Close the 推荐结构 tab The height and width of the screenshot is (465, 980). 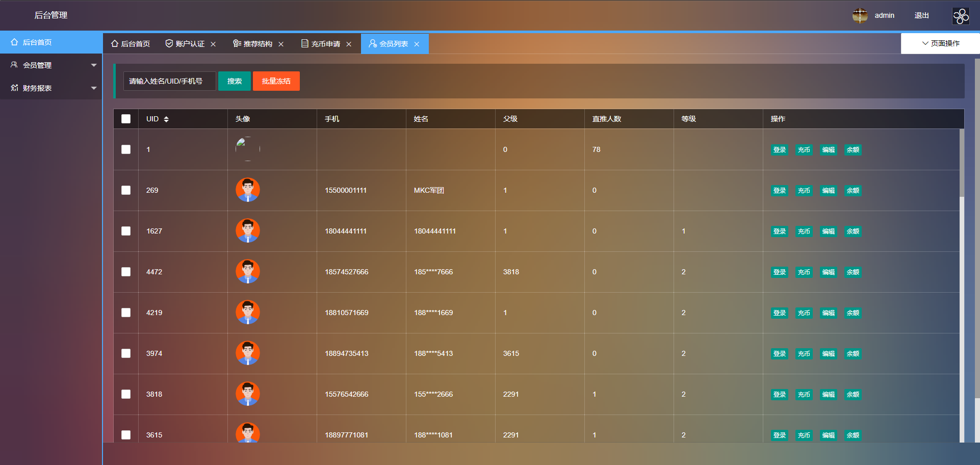[x=281, y=44]
